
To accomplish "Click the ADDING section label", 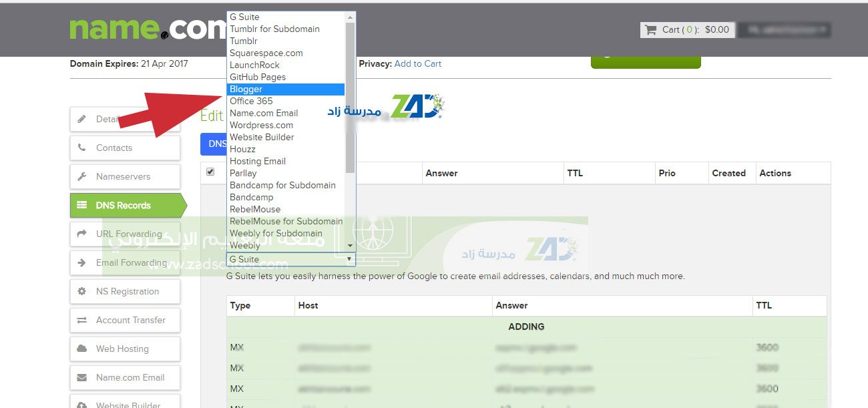I will point(526,327).
